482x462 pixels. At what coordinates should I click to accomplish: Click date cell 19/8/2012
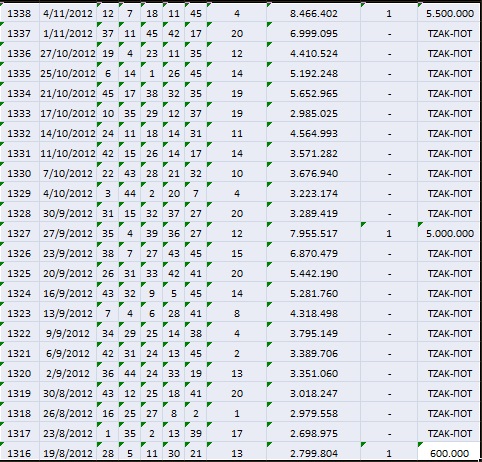click(68, 453)
